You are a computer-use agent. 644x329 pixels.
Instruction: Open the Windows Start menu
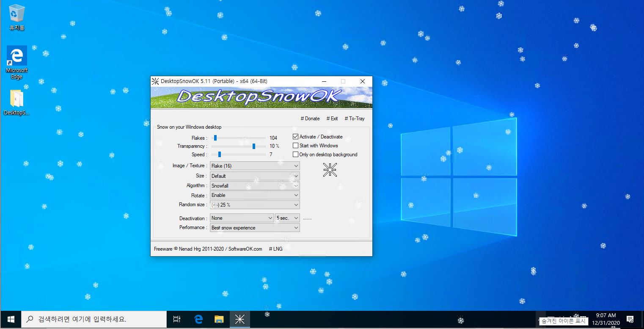11,319
